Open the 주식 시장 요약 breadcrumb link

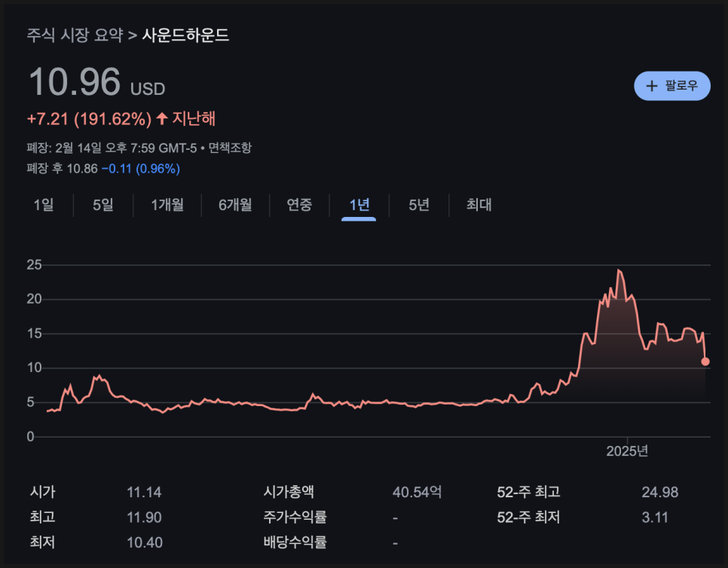click(x=75, y=35)
